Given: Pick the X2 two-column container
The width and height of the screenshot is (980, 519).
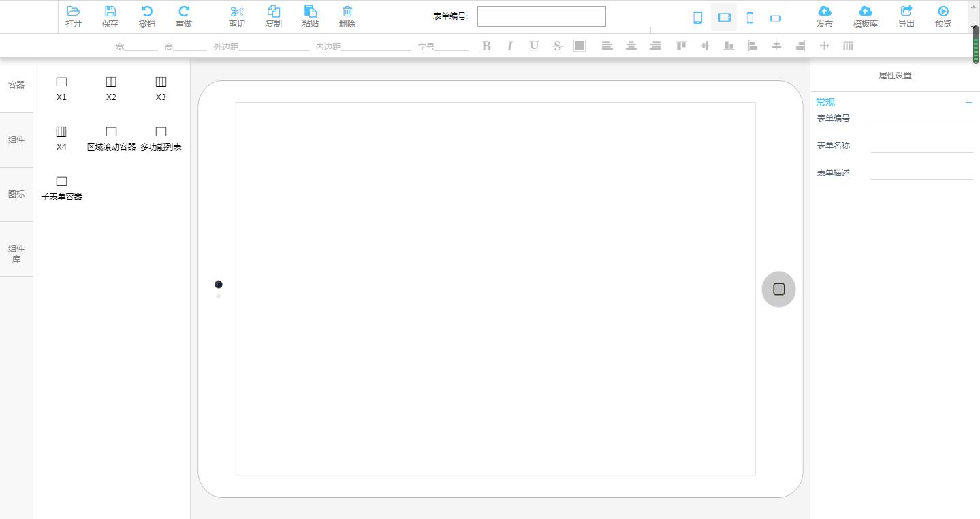Looking at the screenshot, I should click(111, 89).
